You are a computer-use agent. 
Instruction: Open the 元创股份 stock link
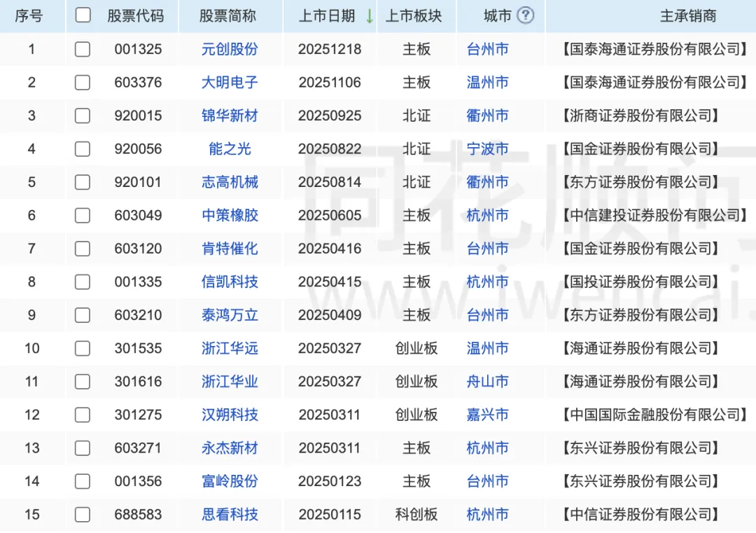(230, 49)
